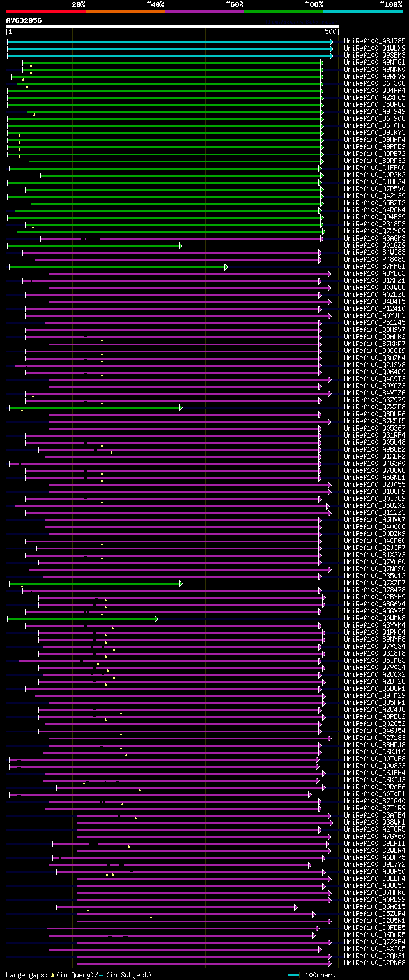Open the UniRef100_Q1WLX9 hit label

[374, 49]
